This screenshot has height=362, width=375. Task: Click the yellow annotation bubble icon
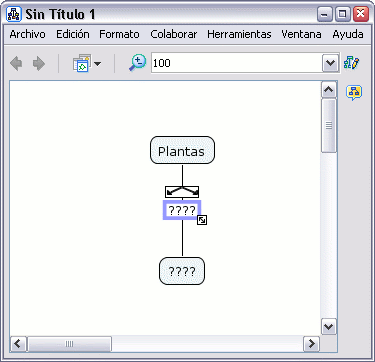pos(354,93)
